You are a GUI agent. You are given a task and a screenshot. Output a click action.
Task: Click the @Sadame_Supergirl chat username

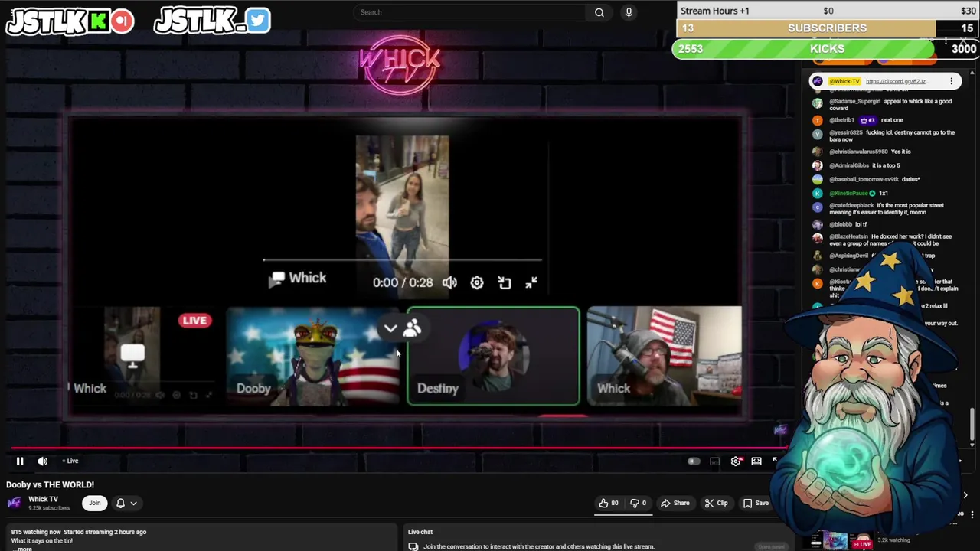pos(854,101)
